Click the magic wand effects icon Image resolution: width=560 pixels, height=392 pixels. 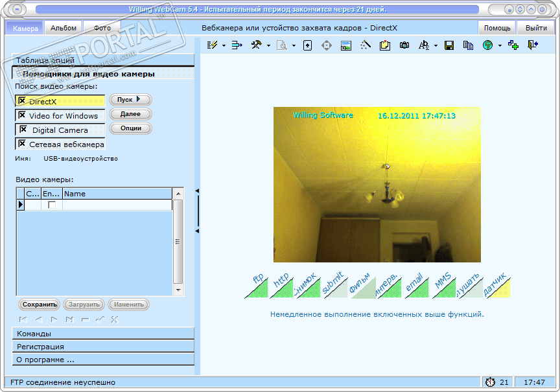pos(366,45)
